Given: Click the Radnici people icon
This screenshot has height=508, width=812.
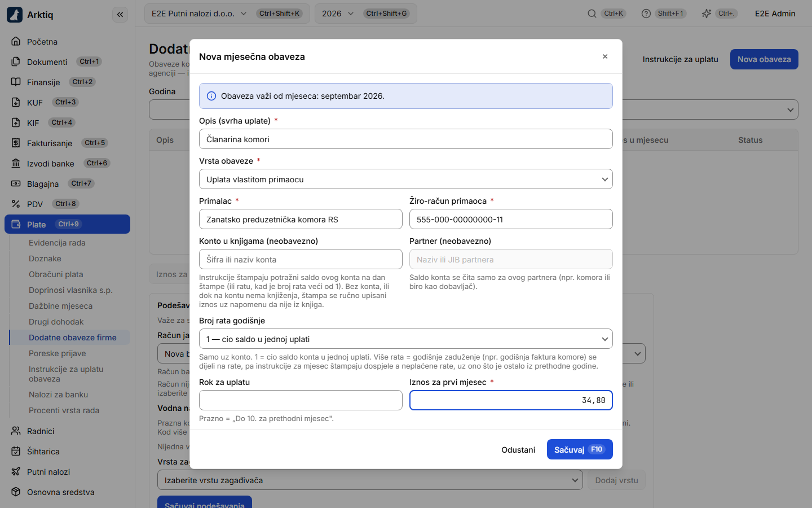Looking at the screenshot, I should tap(16, 431).
